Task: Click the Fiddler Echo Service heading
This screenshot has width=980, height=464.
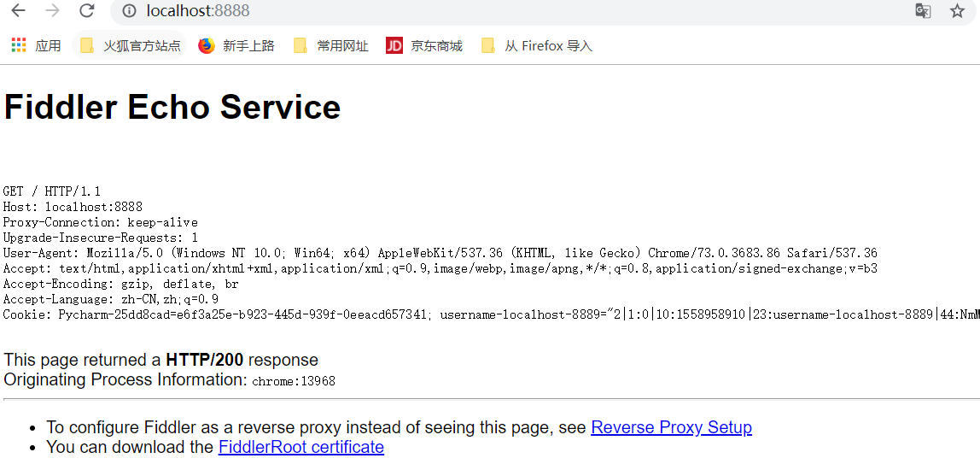Action: [x=172, y=107]
